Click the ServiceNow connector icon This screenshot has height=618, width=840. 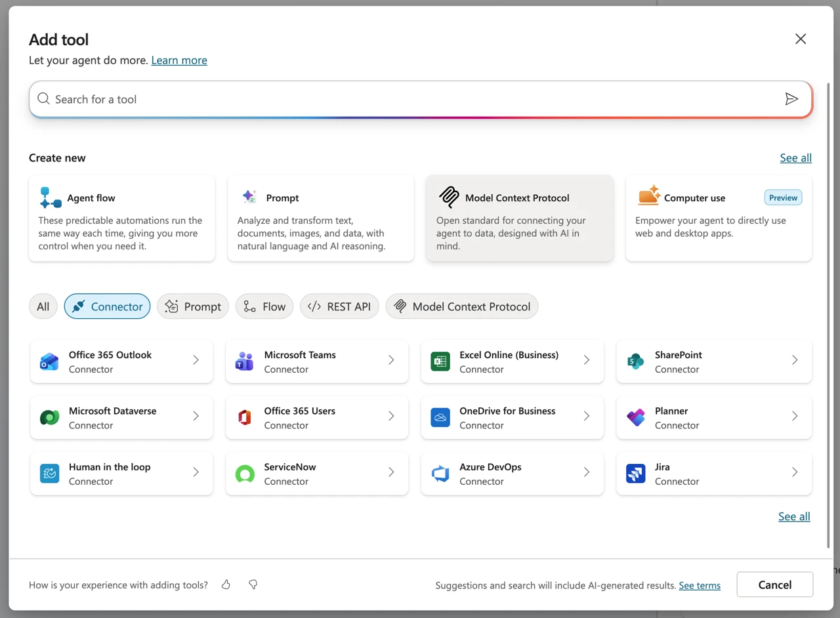tap(245, 473)
